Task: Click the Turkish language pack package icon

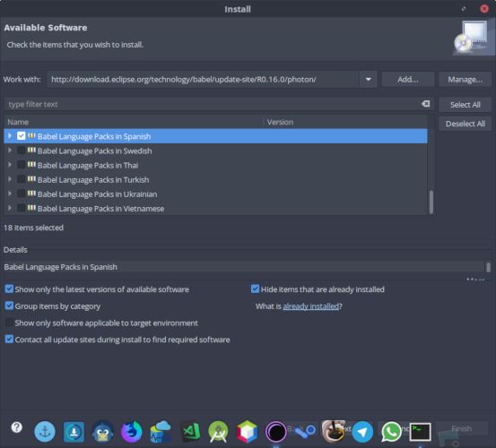Action: tap(31, 179)
